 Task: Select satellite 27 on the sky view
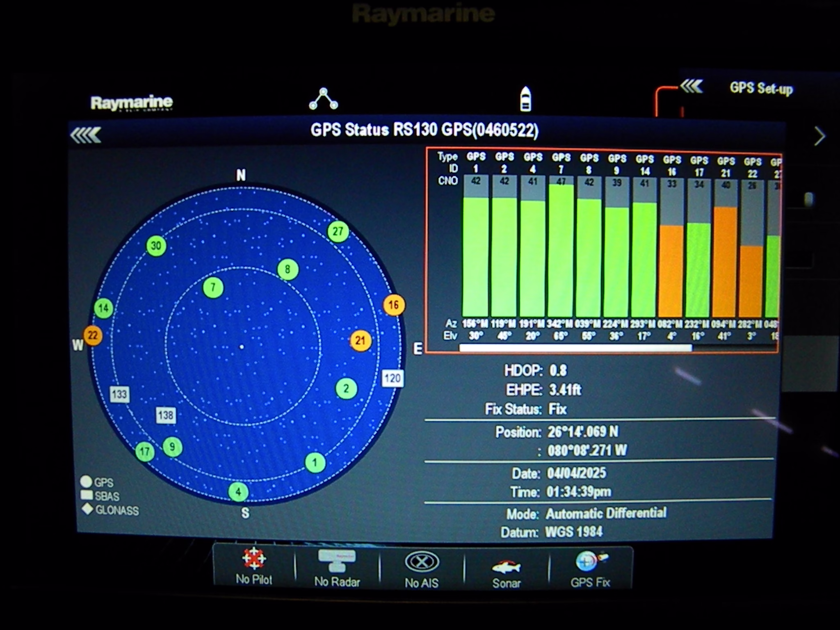(x=338, y=232)
